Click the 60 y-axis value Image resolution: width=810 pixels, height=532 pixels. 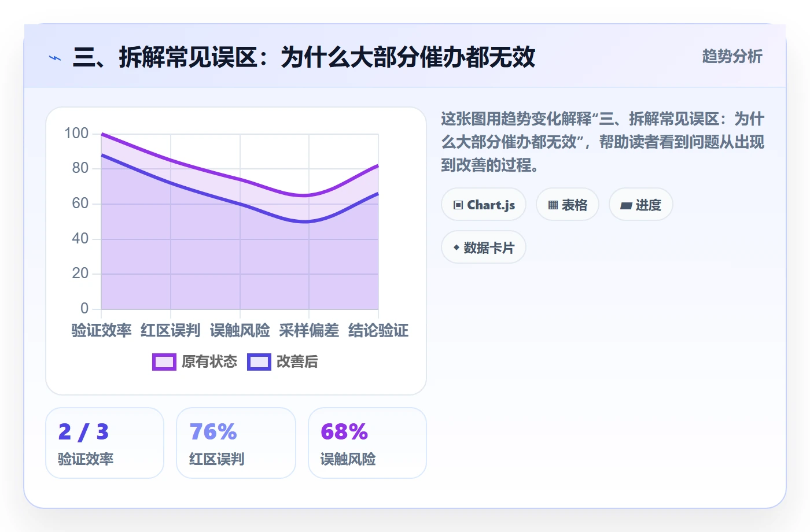pyautogui.click(x=80, y=204)
